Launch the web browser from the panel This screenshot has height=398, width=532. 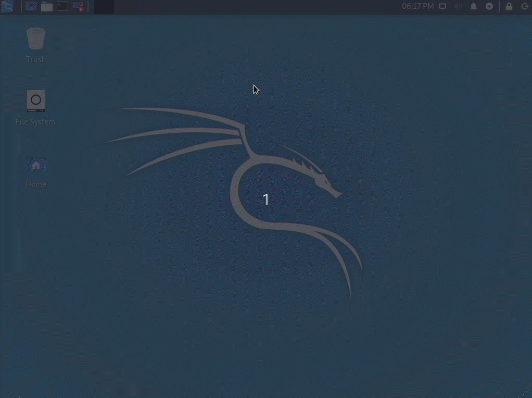[x=31, y=7]
